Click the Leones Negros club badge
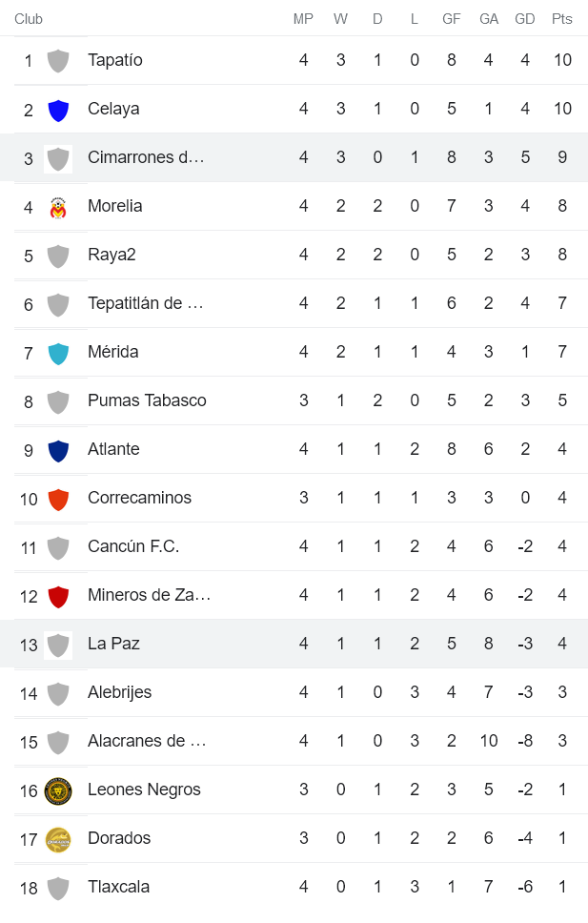 coord(59,790)
